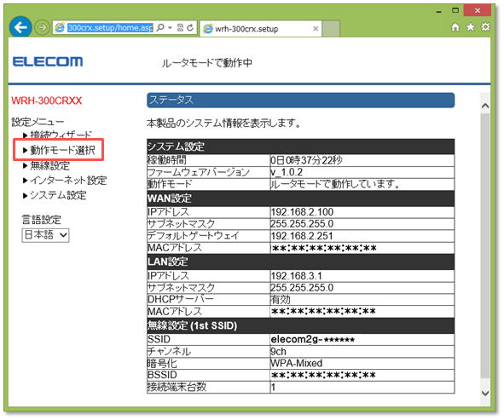Screen dimensions: 504x420
Task: Select 動作モード選択 in settings menu
Action: tap(59, 150)
